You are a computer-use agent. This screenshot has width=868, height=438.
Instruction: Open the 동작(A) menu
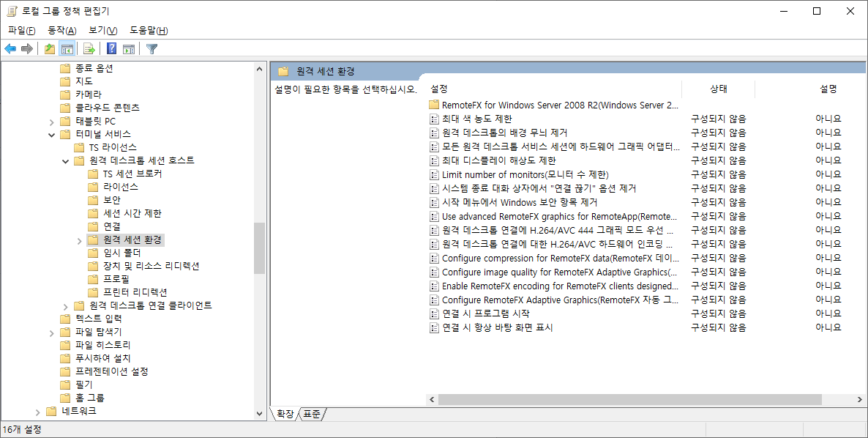62,31
